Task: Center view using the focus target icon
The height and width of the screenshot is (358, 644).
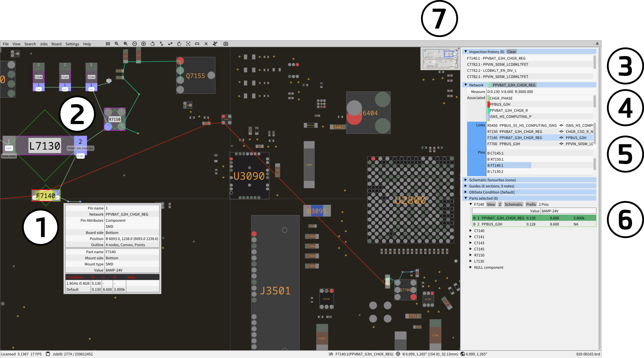Action: 188,44
